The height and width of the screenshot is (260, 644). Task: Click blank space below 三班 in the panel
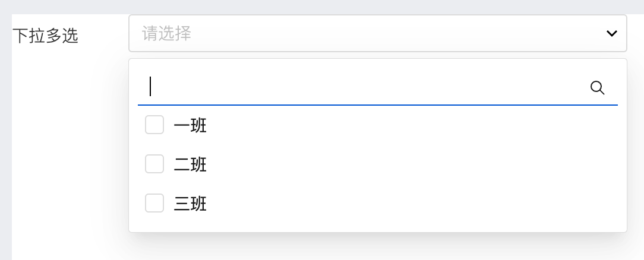(x=377, y=224)
